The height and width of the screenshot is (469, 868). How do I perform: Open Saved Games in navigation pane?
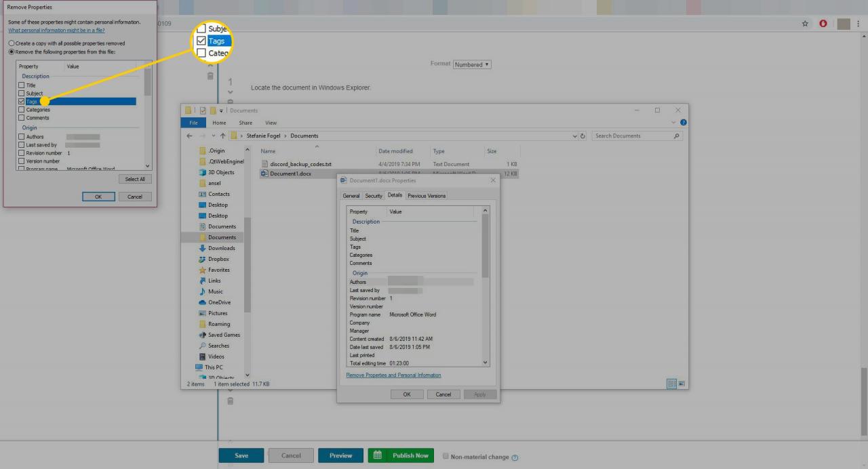pyautogui.click(x=224, y=335)
